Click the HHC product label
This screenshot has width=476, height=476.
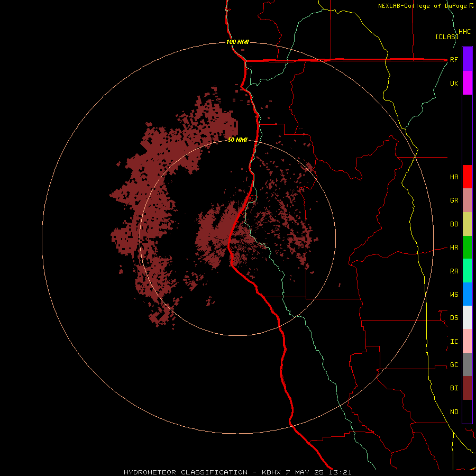(464, 32)
